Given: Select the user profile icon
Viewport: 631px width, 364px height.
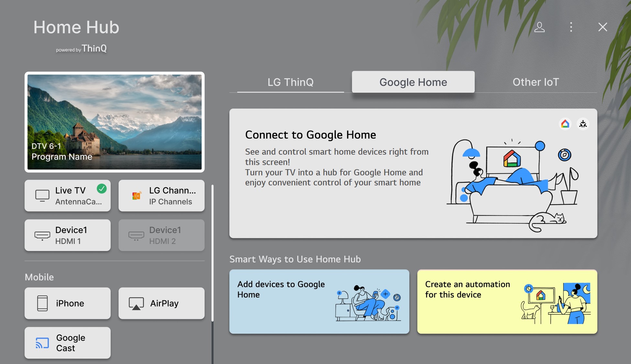Looking at the screenshot, I should [x=540, y=27].
